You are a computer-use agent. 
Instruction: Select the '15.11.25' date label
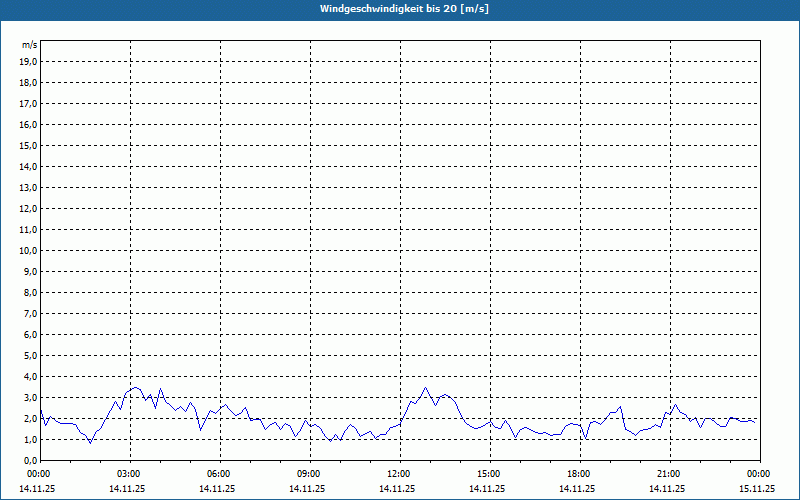click(x=757, y=488)
